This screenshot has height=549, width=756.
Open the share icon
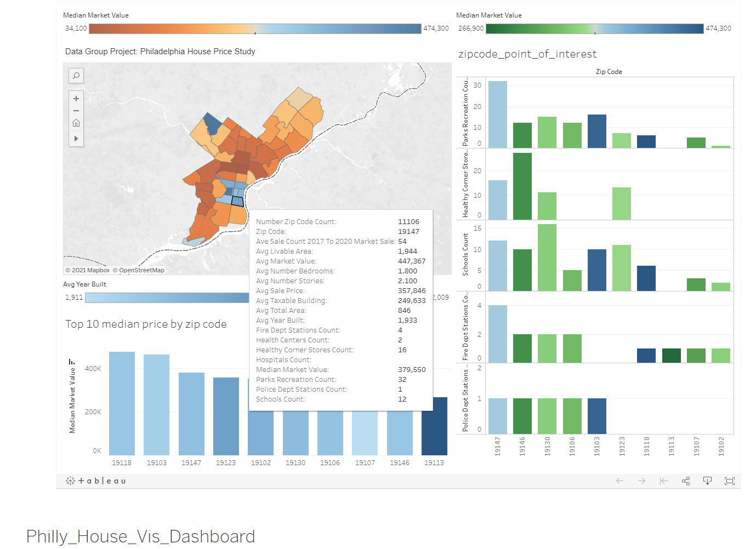tap(686, 481)
